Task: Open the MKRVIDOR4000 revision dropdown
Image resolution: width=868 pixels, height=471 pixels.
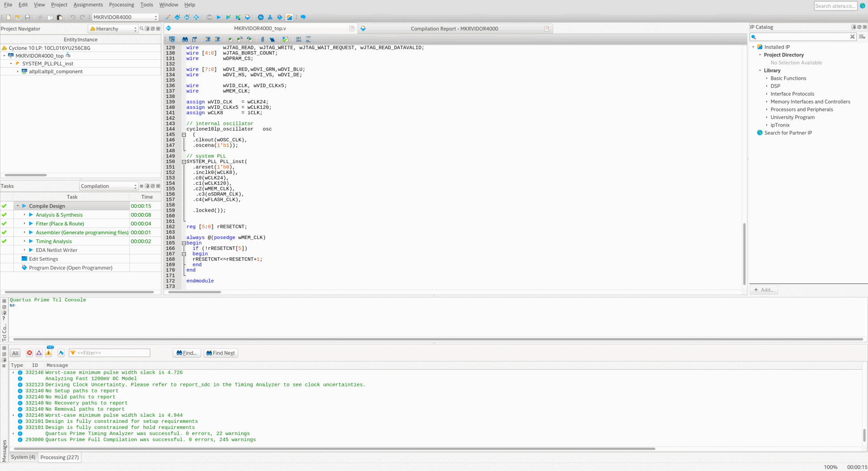Action: (x=125, y=17)
